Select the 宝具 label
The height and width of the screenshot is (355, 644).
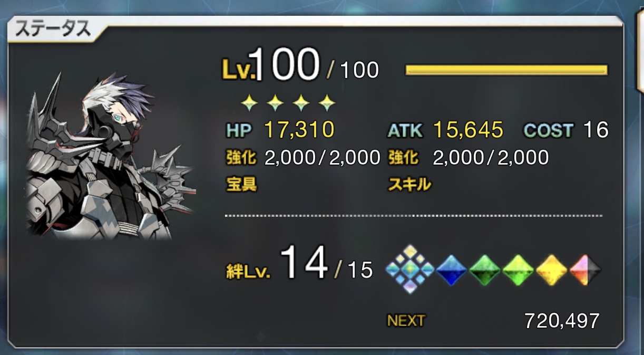click(242, 184)
